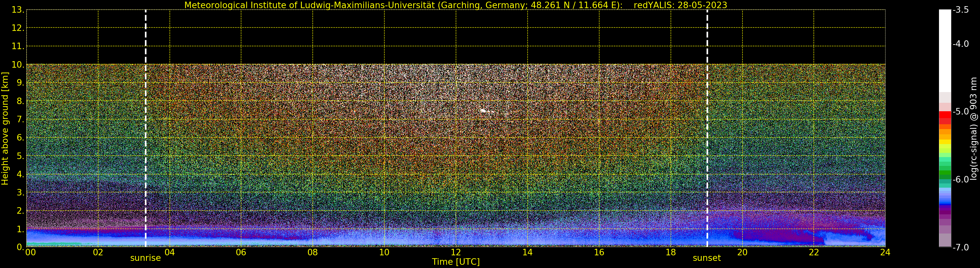Click the time tick label '24'
The image size is (980, 268).
[885, 252]
